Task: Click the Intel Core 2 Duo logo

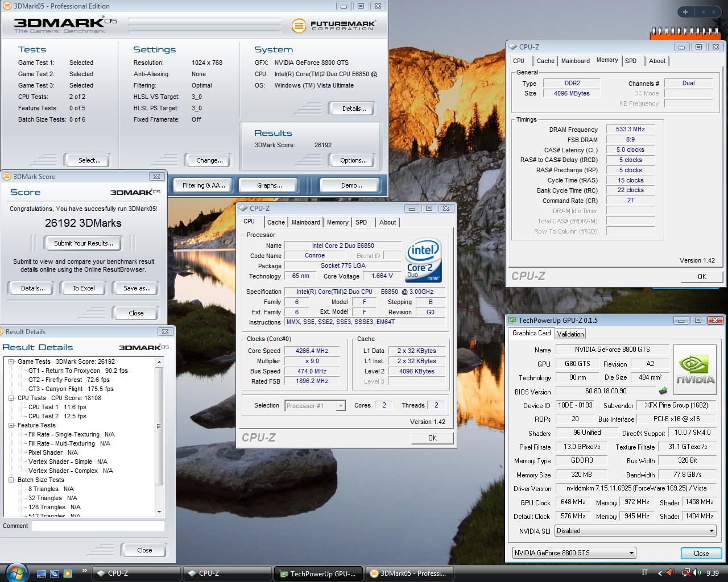Action: coord(423,260)
